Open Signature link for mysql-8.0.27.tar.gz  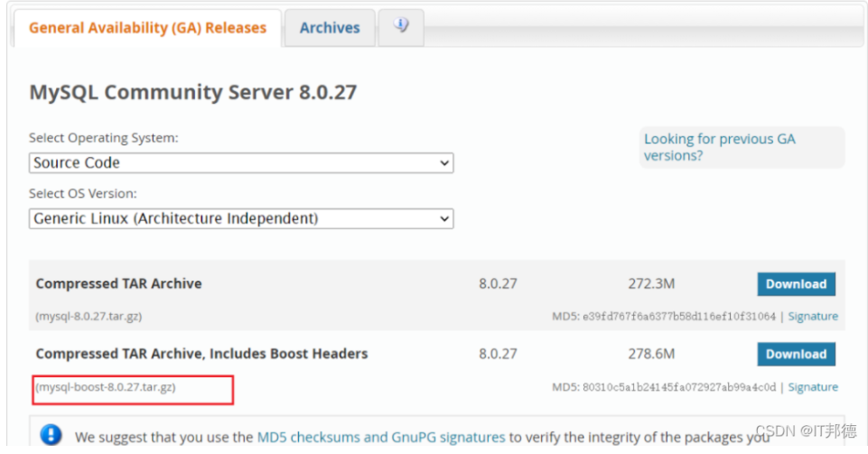(813, 316)
